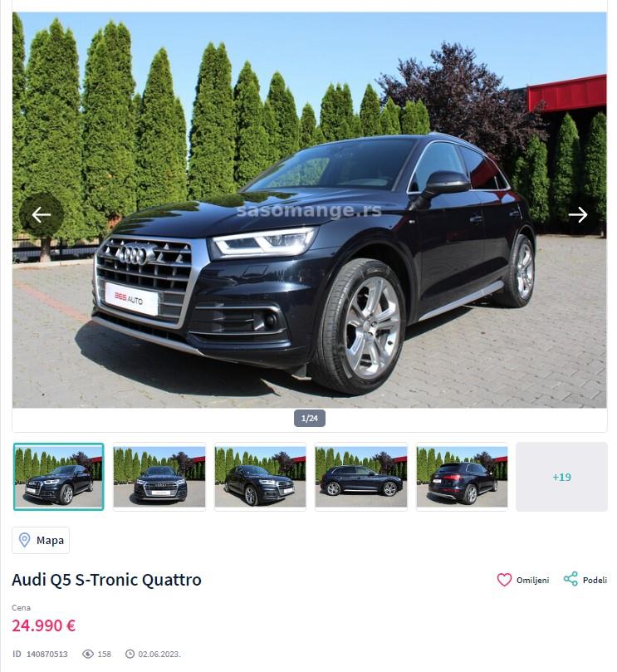
Task: Advance to next photo with right arrow
Action: 578,214
